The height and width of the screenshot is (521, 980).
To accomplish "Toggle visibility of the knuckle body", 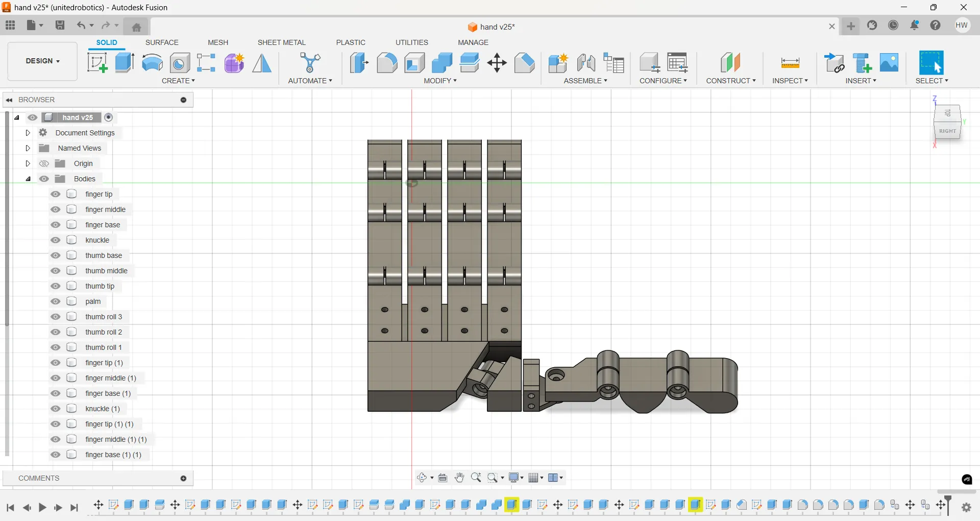I will [x=55, y=240].
